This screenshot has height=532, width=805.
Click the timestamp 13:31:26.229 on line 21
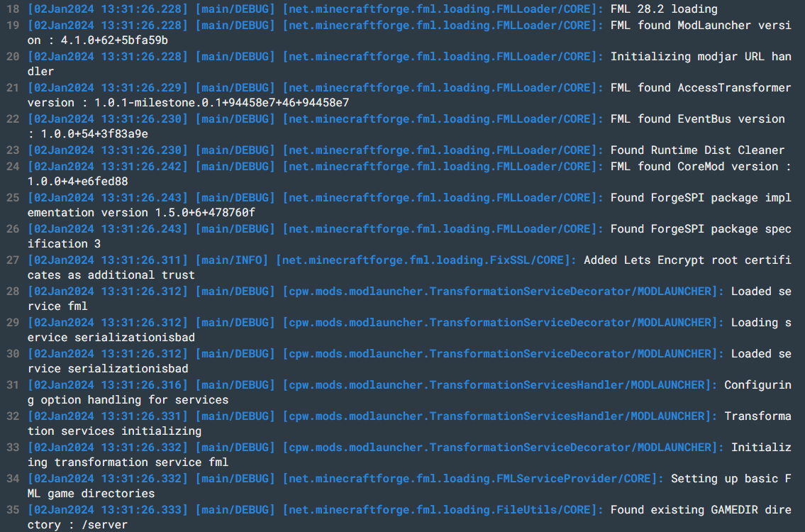point(141,88)
